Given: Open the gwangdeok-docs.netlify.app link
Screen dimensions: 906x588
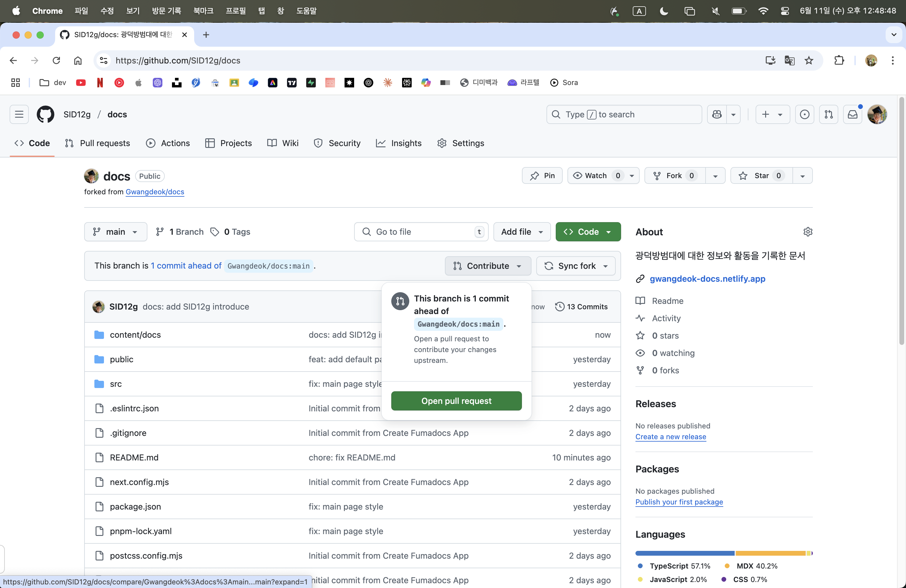Looking at the screenshot, I should click(x=707, y=279).
